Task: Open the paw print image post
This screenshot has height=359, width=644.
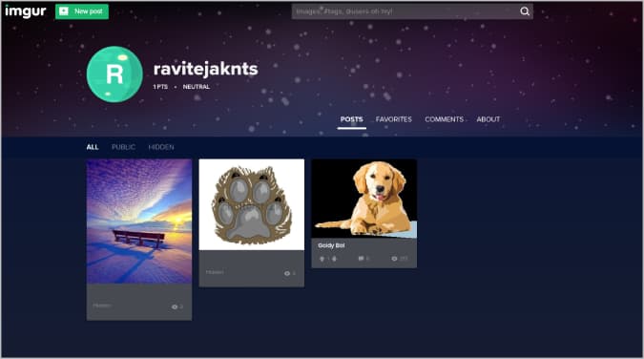Action: pos(252,204)
